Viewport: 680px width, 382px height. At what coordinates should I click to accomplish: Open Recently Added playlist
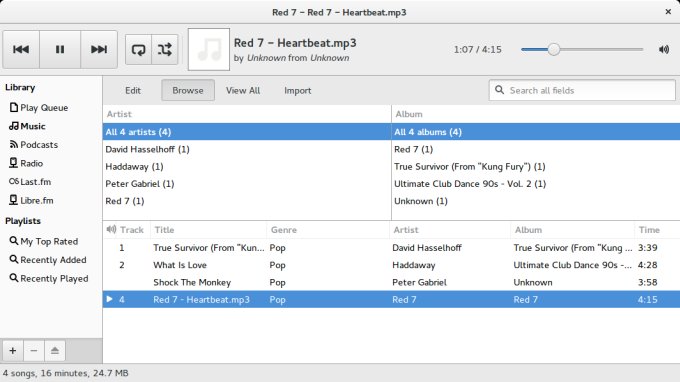[x=48, y=260]
